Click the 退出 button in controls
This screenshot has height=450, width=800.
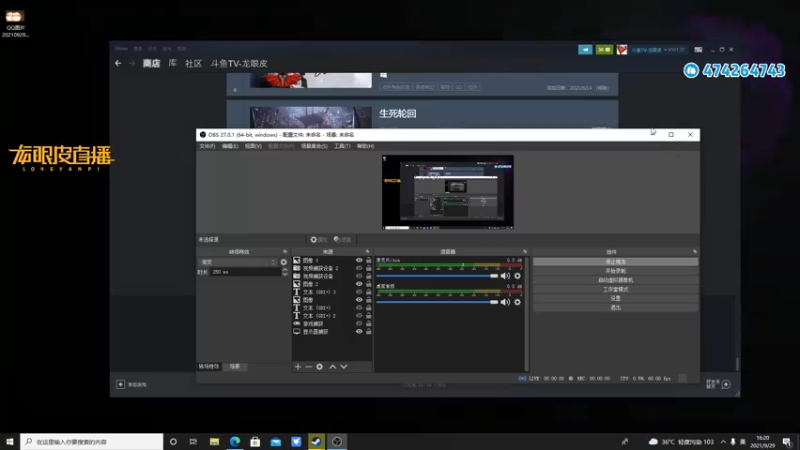(615, 308)
